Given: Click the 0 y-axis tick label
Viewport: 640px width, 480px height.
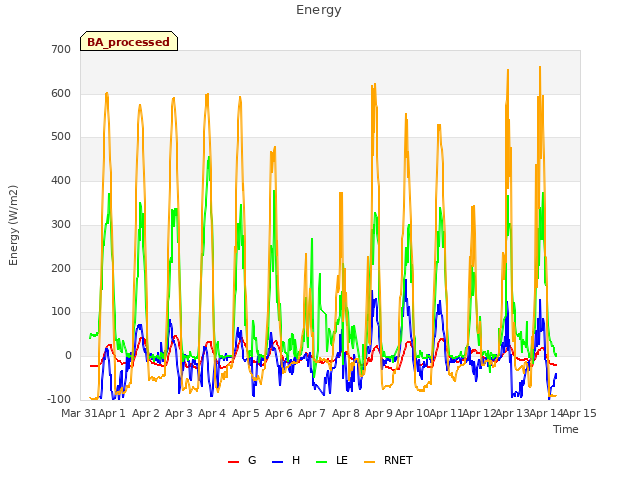Looking at the screenshot, I should click(68, 356).
